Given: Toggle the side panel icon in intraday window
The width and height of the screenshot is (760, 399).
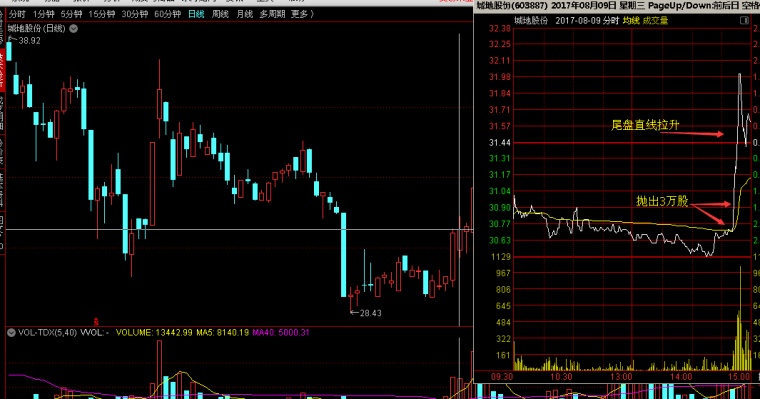Looking at the screenshot, I should pyautogui.click(x=744, y=20).
